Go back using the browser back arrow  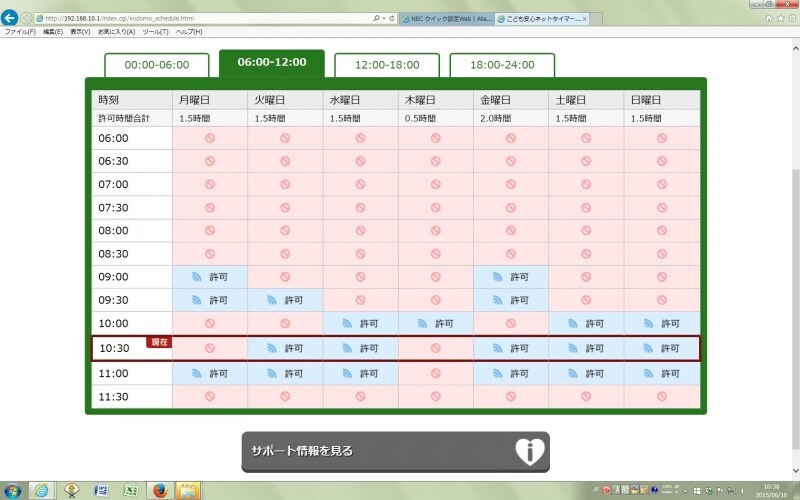[x=9, y=17]
